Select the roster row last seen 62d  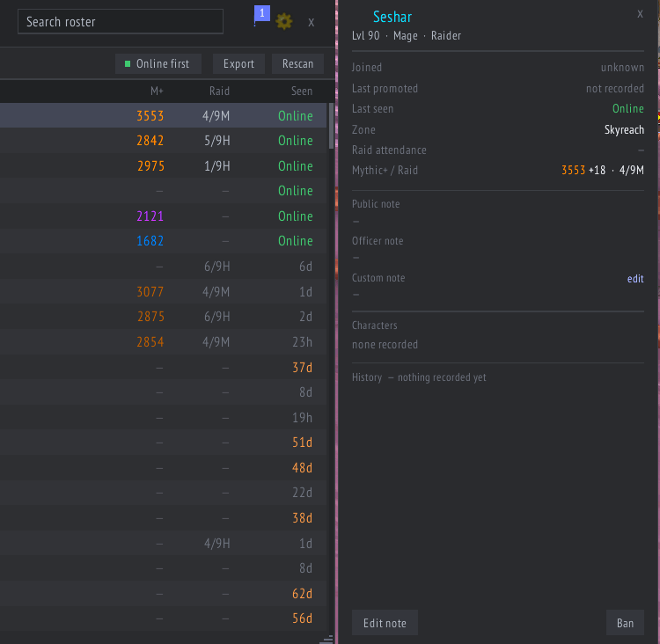tap(164, 594)
